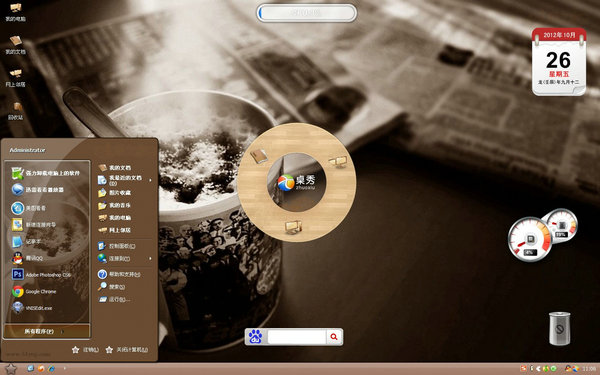The height and width of the screenshot is (375, 600).
Task: Click the start button star on taskbar
Action: (11, 369)
